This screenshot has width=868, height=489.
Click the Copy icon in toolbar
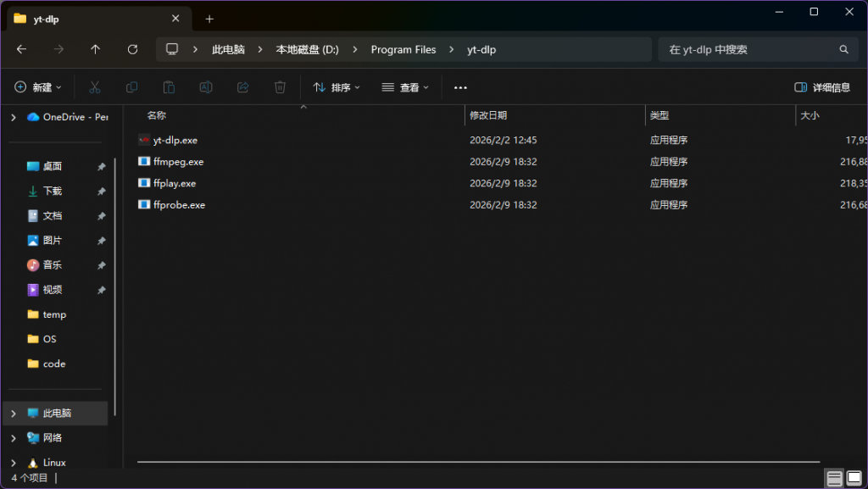point(131,87)
